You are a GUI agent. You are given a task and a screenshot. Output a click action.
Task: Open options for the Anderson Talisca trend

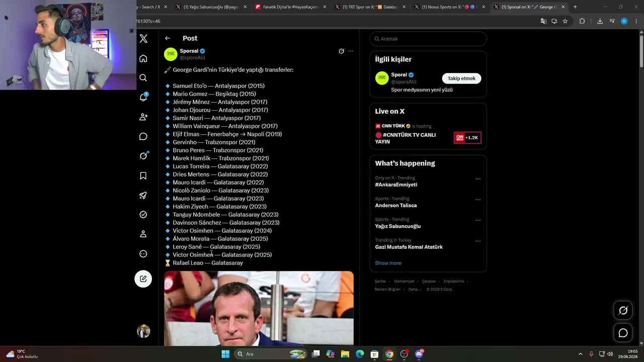pos(478,200)
